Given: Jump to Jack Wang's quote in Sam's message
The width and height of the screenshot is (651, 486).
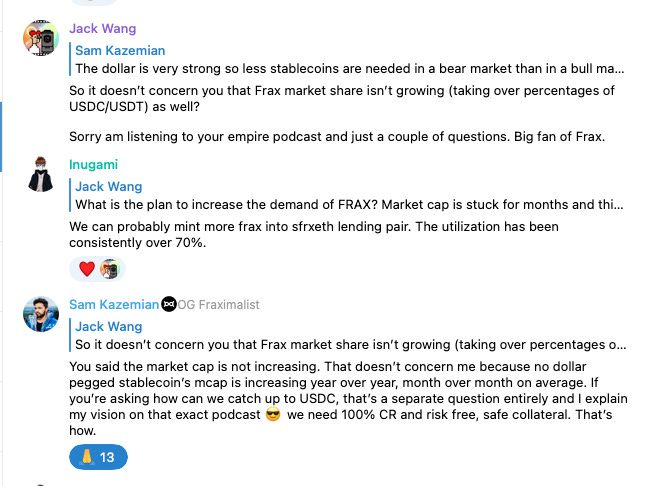Looking at the screenshot, I should point(109,326).
